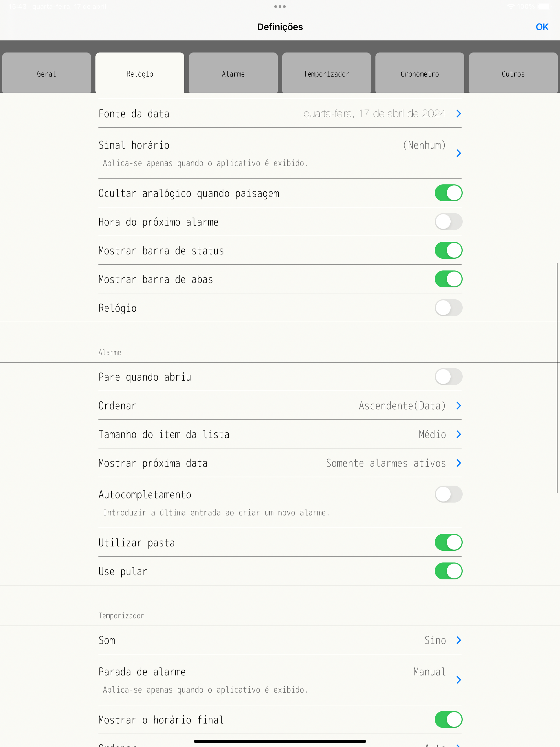Enable Hora do próximo alarme switch

[448, 222]
